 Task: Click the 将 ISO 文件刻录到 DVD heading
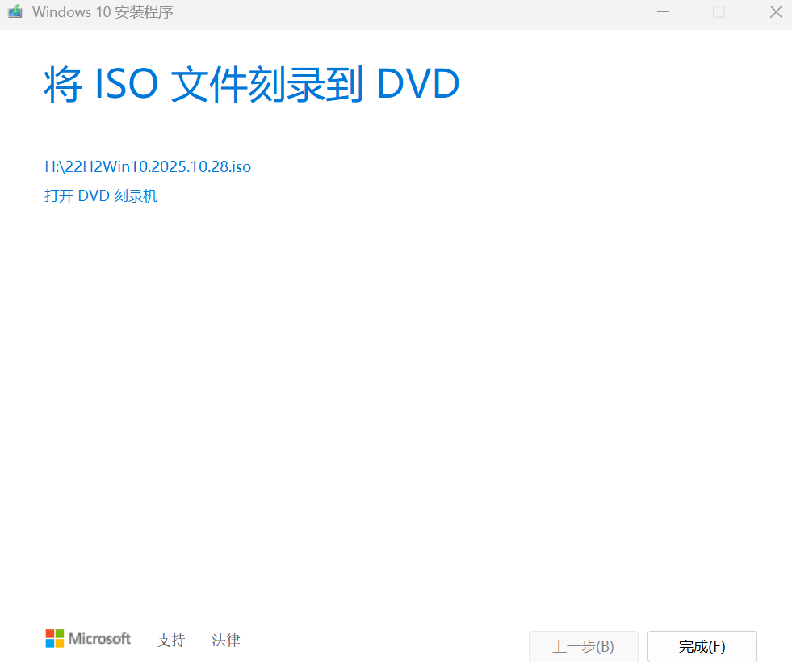[x=252, y=84]
